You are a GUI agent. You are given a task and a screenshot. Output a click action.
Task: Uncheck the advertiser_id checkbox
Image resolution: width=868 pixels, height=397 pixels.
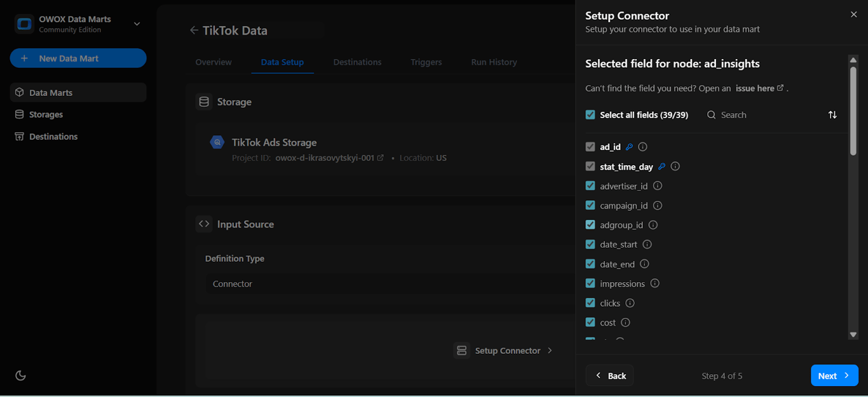click(590, 186)
